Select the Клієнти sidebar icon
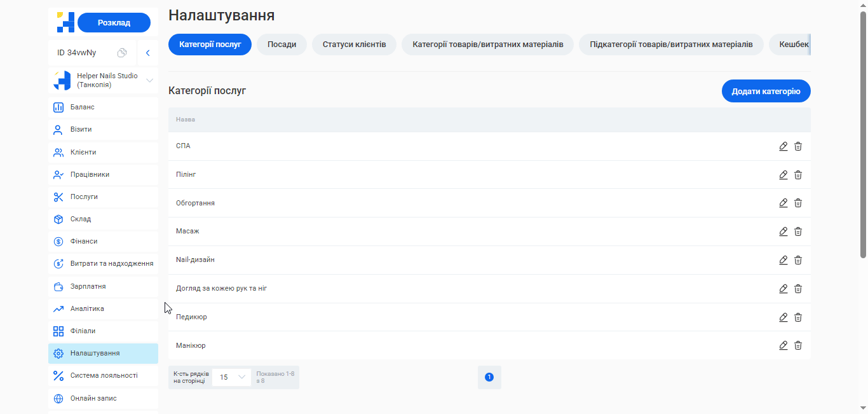Screen dimensions: 868x414 [58, 151]
